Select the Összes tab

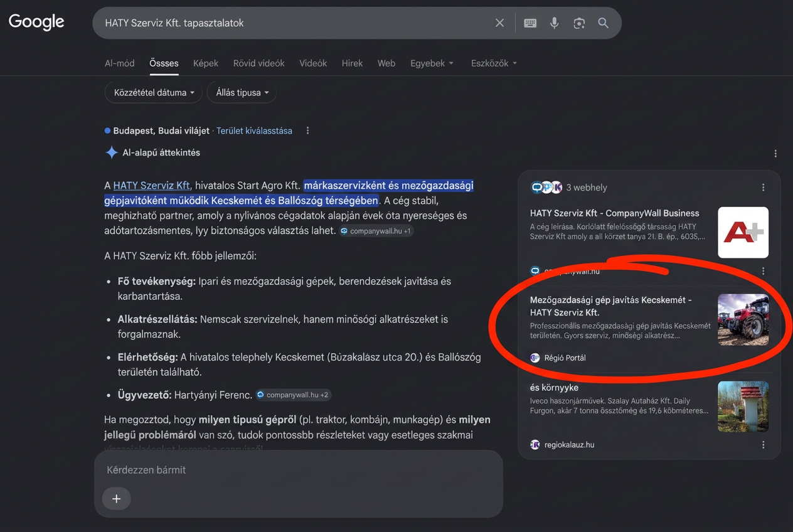point(164,63)
